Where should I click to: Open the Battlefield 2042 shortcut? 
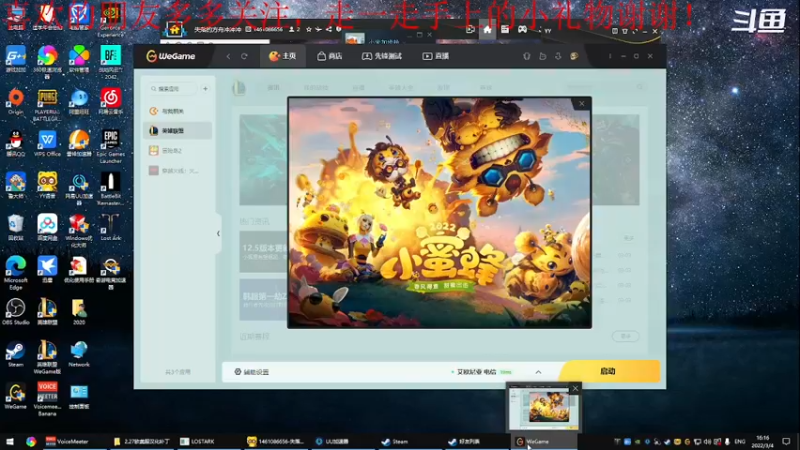point(110,62)
